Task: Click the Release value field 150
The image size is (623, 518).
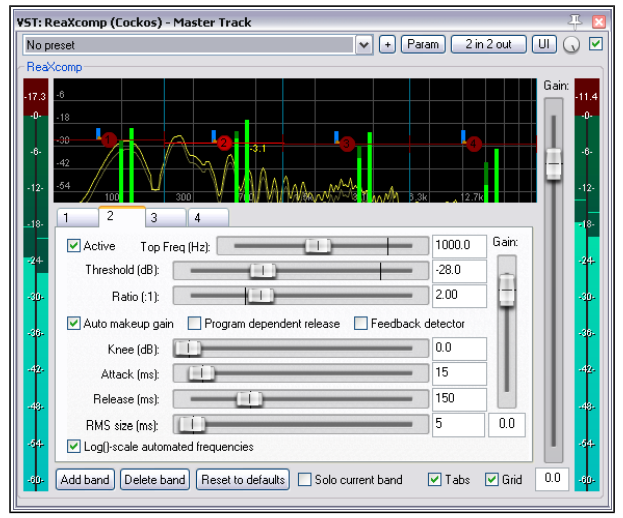Action: pyautogui.click(x=459, y=399)
